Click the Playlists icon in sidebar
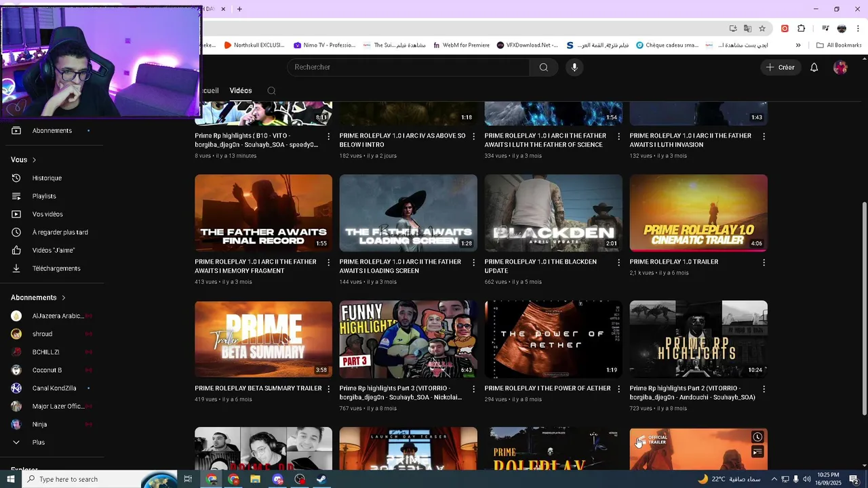Screen dimensions: 868x488 16,196
